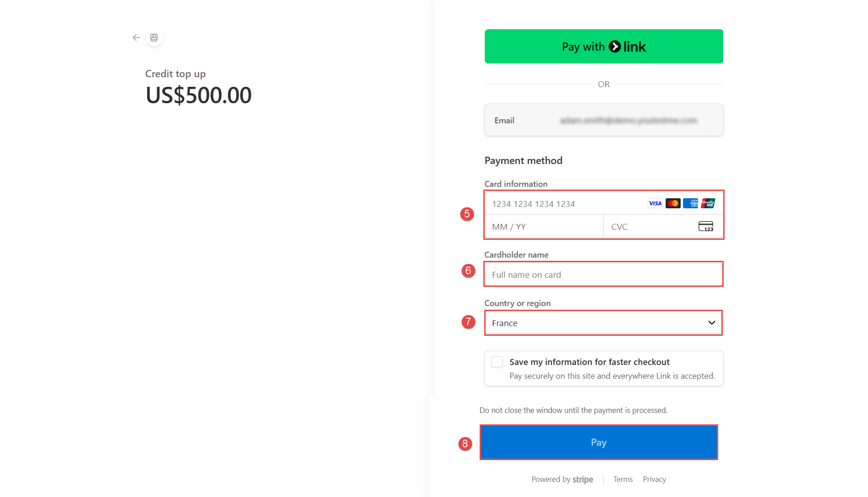Click the back arrow icon

tap(136, 37)
